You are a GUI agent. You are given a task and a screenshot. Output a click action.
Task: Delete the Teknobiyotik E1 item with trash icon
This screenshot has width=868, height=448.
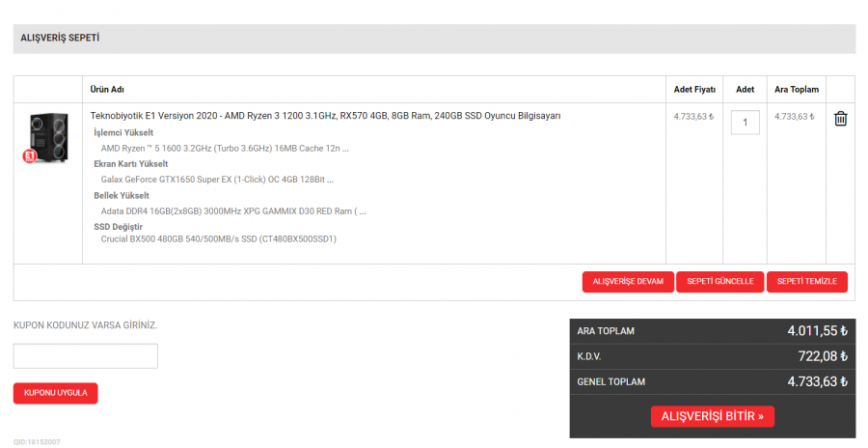click(x=840, y=118)
